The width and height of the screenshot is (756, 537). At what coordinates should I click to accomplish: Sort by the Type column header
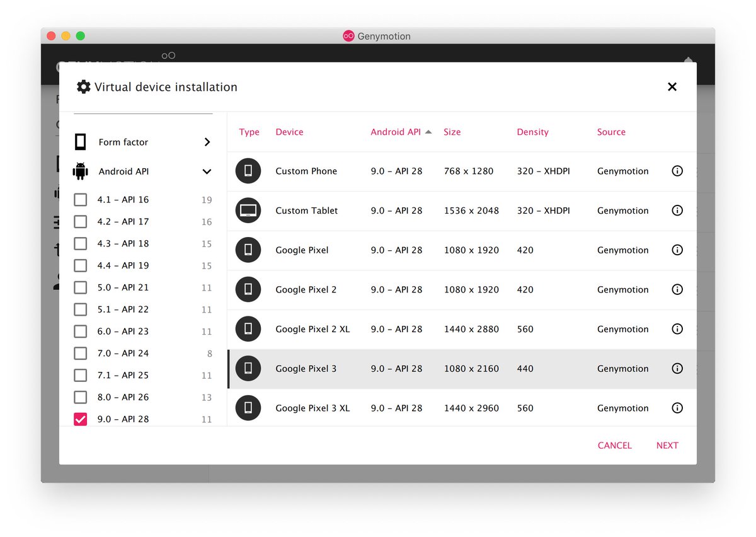pos(249,132)
